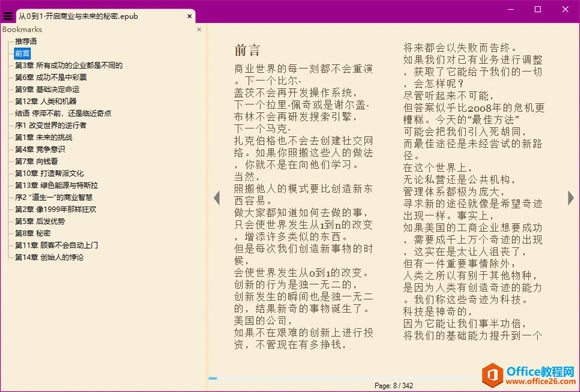Select 第14章 创始人的悖论
The image size is (580, 392).
tap(49, 257)
